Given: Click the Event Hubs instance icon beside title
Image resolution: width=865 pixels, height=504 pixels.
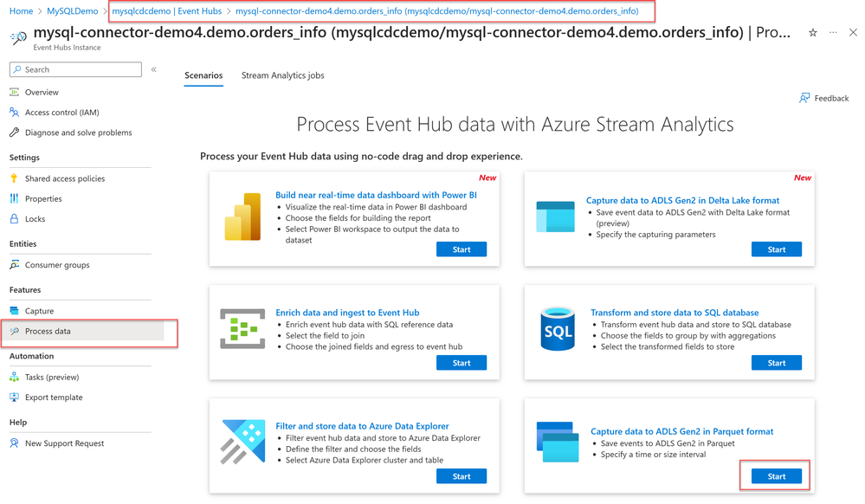Looking at the screenshot, I should click(x=18, y=38).
